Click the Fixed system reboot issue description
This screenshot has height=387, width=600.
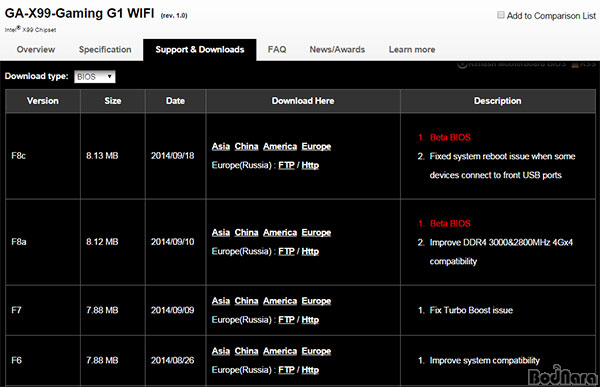[502, 166]
